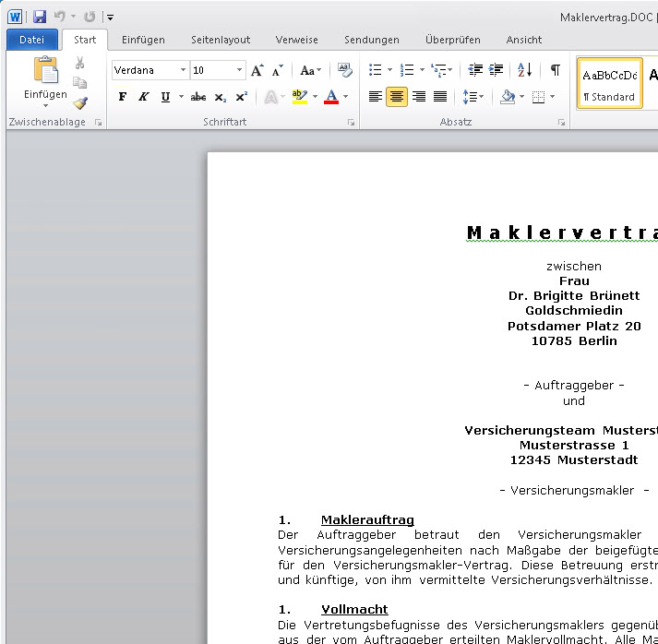Switch to the Überprüfen tab
Viewport: 658px width, 644px height.
point(452,40)
